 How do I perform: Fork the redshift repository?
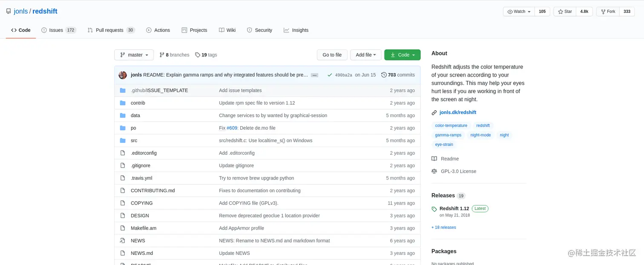608,11
